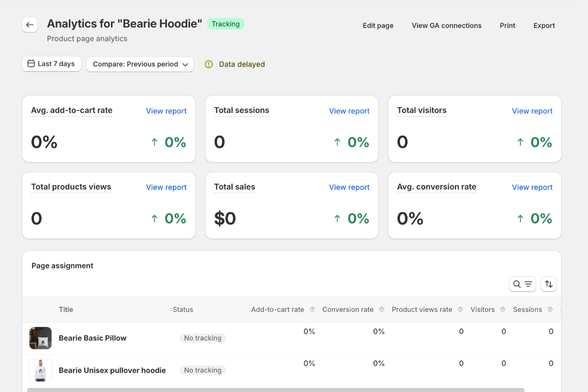Click the back arrow button
Image resolution: width=588 pixels, height=392 pixels.
click(x=30, y=25)
